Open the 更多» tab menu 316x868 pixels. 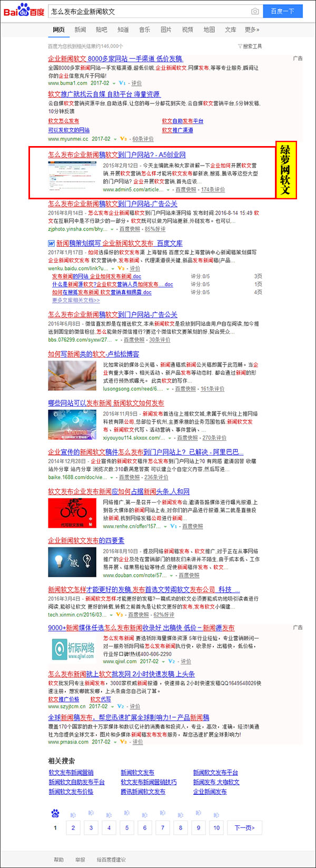(x=252, y=30)
